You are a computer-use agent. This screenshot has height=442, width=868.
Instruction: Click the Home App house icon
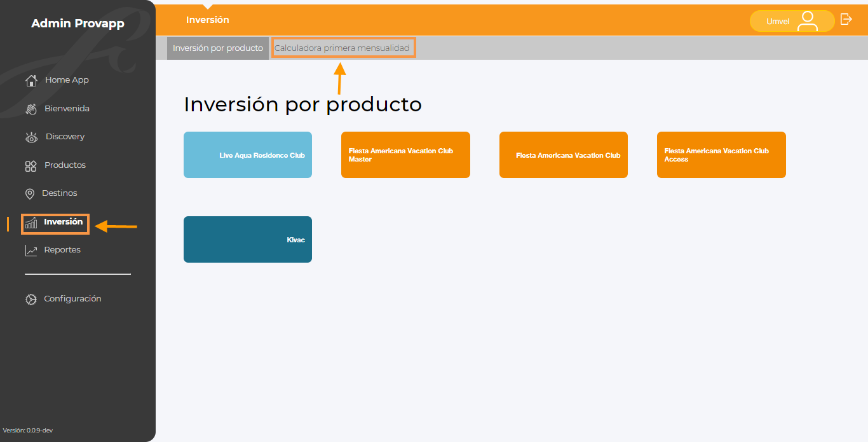31,80
